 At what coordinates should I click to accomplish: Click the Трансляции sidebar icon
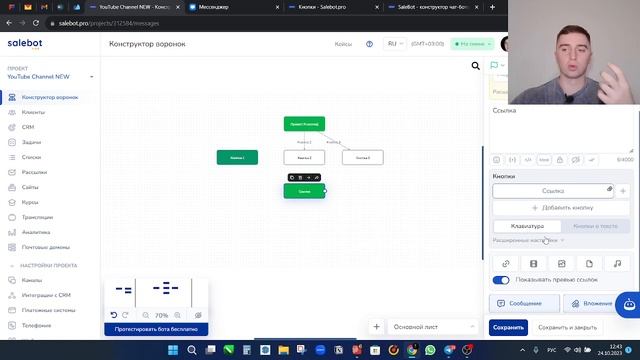(x=12, y=217)
